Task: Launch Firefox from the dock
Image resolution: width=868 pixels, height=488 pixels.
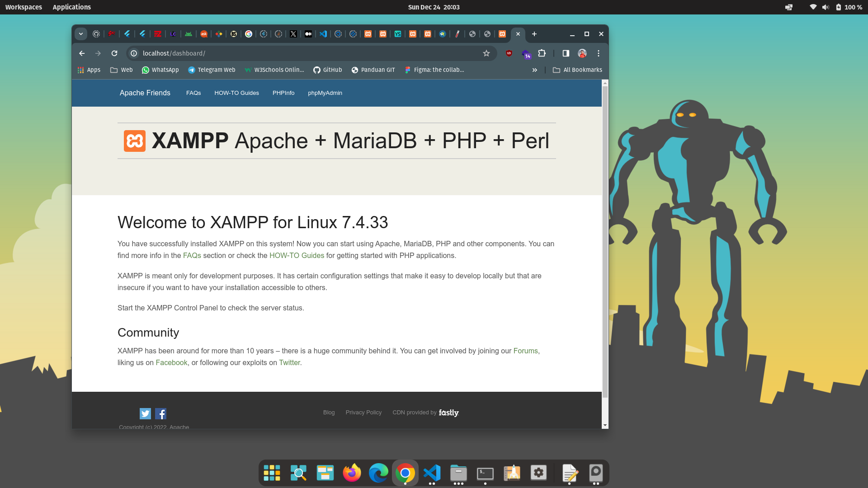Action: click(x=352, y=473)
